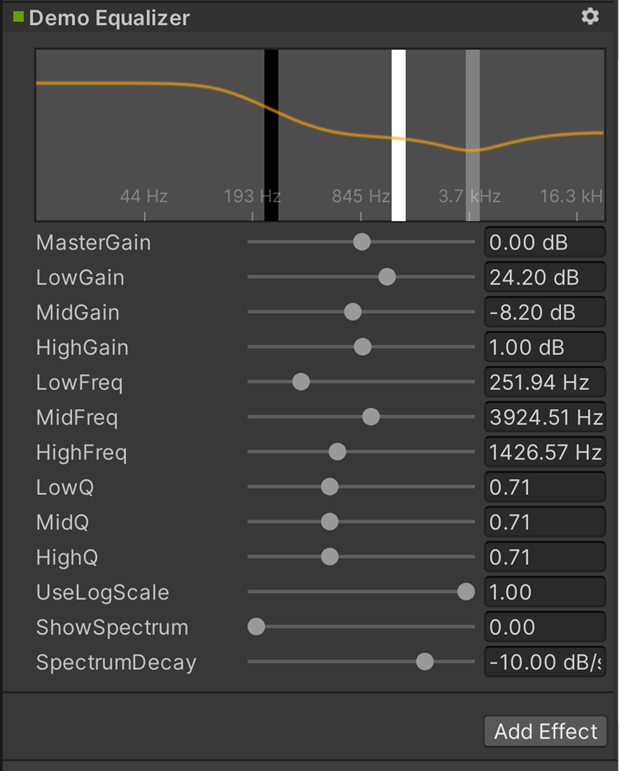This screenshot has height=771, width=619.
Task: Click the MasterGain slider handle
Action: coord(362,242)
